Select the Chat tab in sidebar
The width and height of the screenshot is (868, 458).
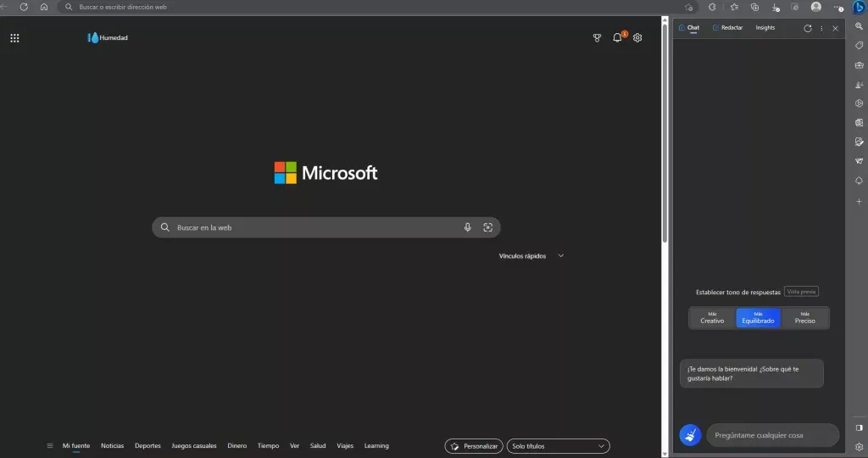click(689, 28)
